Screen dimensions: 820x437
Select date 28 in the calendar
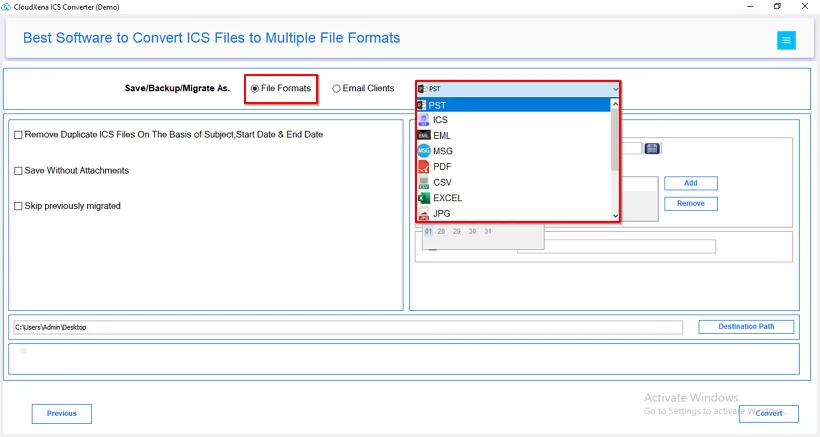[441, 231]
